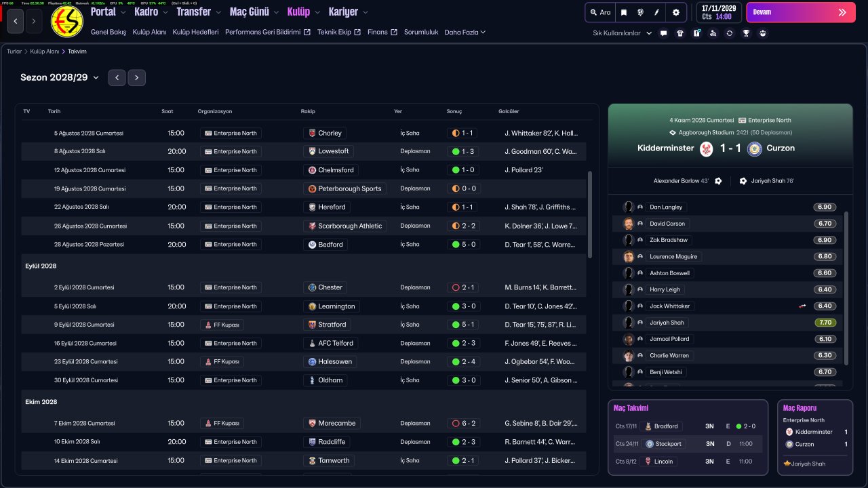Image resolution: width=868 pixels, height=488 pixels.
Task: Open the Bradford fixture in Maç Takvimi
Action: tap(688, 426)
